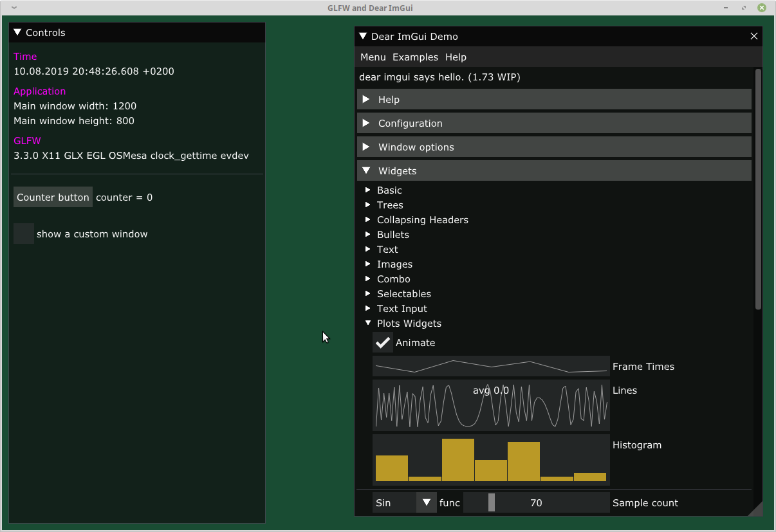Click the Histogram plot
This screenshot has width=776, height=532.
coord(491,459)
